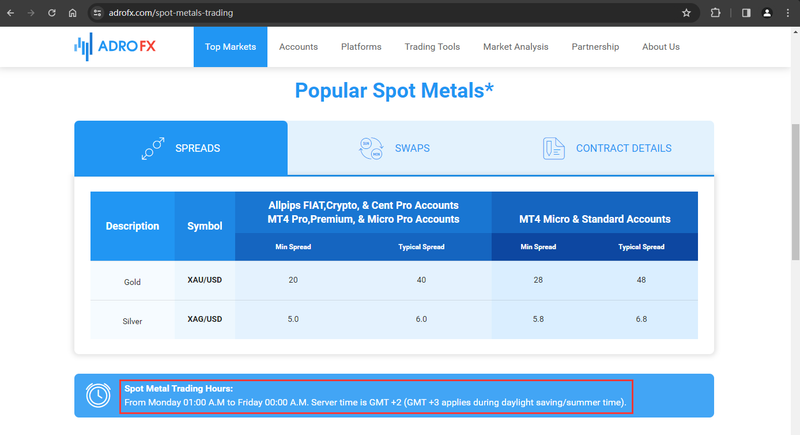The height and width of the screenshot is (435, 800).
Task: Click the clock icon beside trading hours
Action: click(98, 395)
